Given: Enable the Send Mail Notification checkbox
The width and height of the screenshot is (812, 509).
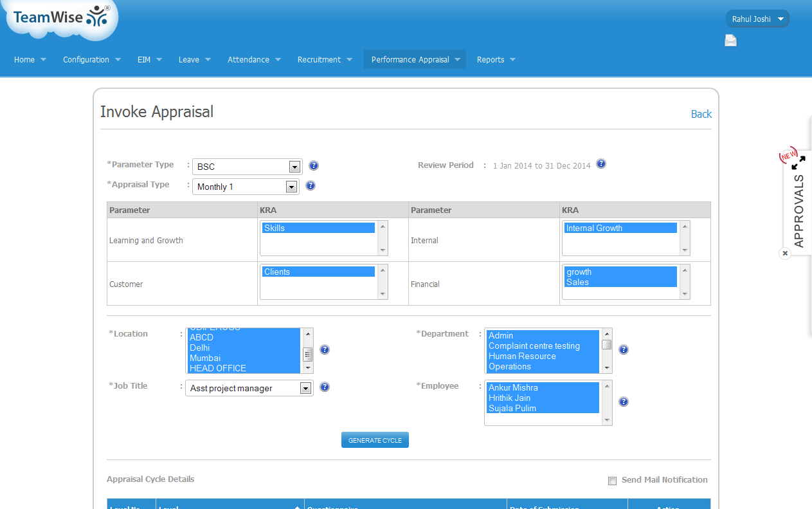Looking at the screenshot, I should click(x=612, y=481).
